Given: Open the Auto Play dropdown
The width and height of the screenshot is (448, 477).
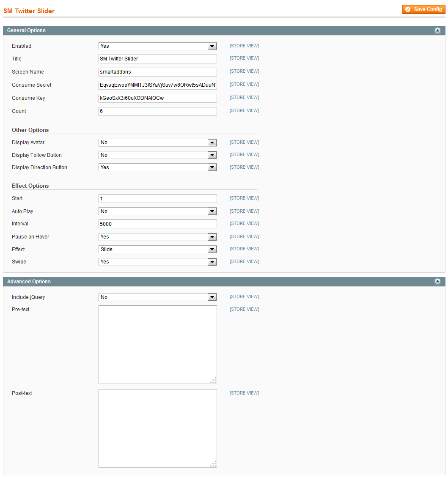Looking at the screenshot, I should click(x=158, y=211).
